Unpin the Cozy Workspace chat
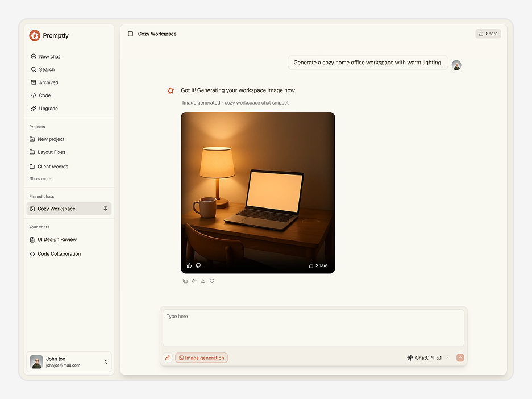The width and height of the screenshot is (532, 399). [106, 209]
